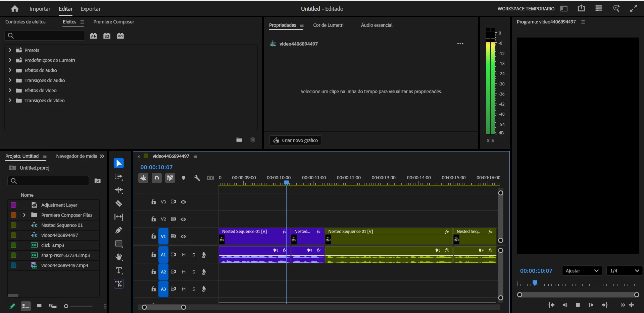Open the Program monitor button editor plus
This screenshot has height=313, width=644.
pyautogui.click(x=631, y=305)
